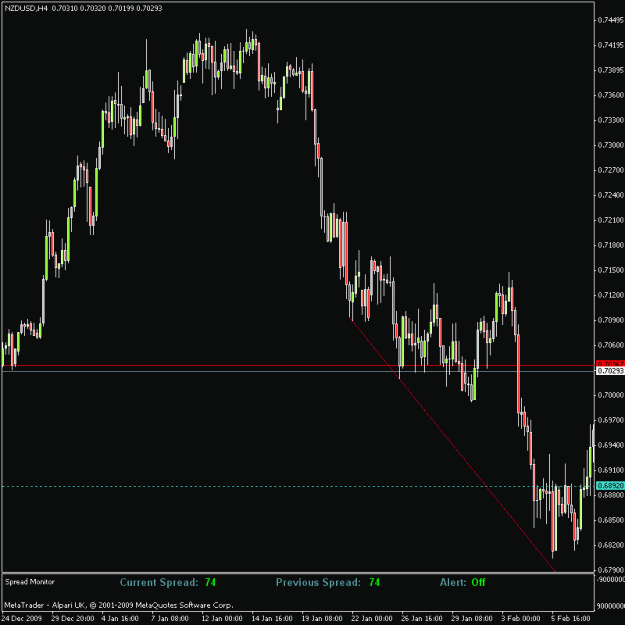Click the NZDUSD,H4 chart title text
The width and height of the screenshot is (625, 625).
coord(26,8)
